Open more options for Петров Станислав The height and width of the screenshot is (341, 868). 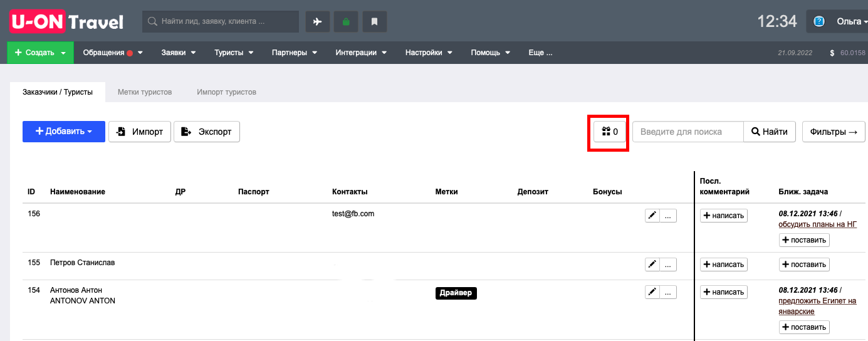(668, 265)
